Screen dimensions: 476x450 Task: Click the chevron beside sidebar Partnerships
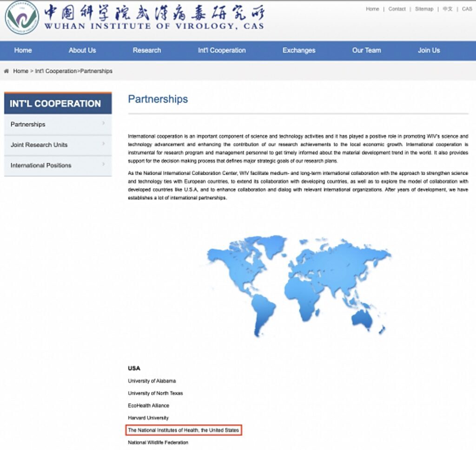[x=104, y=123]
